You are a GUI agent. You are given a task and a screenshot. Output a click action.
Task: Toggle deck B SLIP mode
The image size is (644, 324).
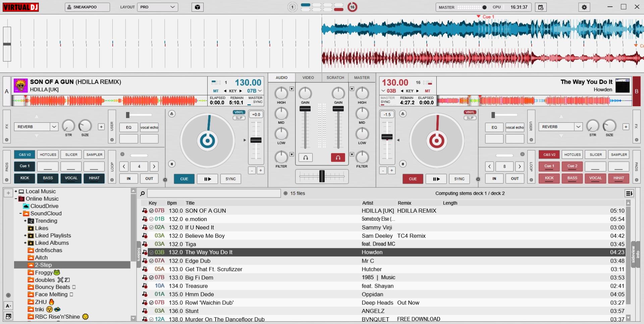click(470, 118)
